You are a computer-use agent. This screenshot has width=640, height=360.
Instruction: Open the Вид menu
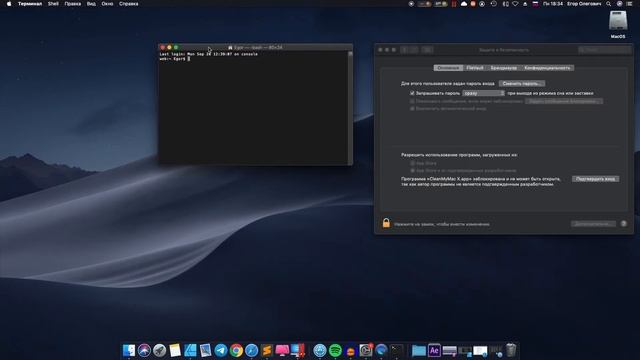91,4
